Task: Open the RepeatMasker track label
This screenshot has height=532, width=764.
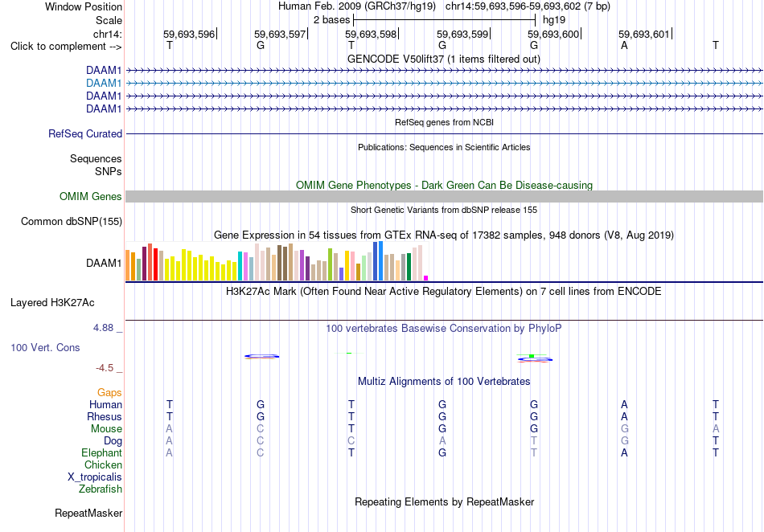Action: pos(88,514)
